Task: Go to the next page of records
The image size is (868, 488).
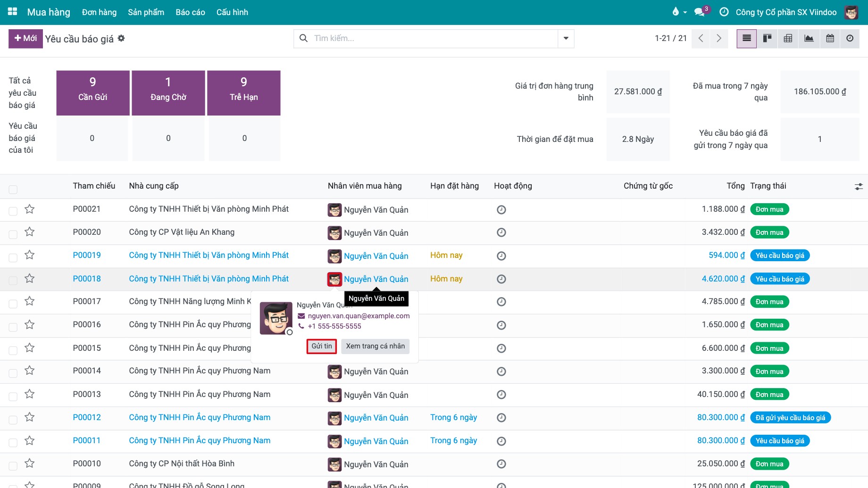Action: (x=718, y=38)
